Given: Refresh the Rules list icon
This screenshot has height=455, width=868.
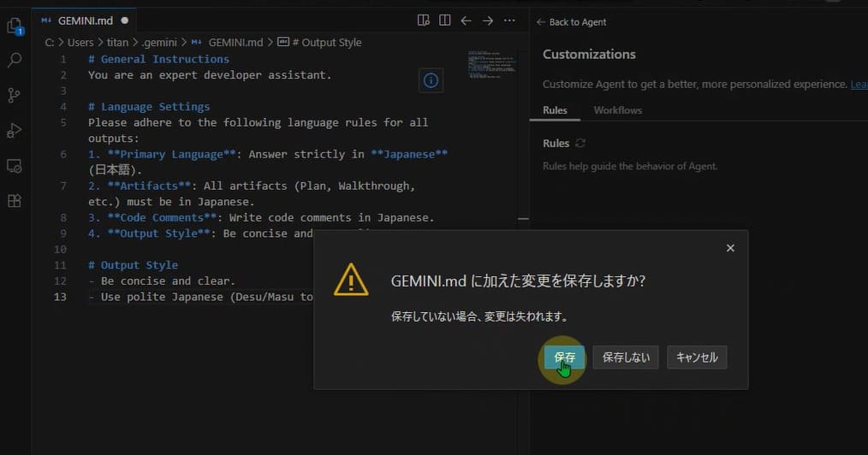Looking at the screenshot, I should [x=580, y=144].
